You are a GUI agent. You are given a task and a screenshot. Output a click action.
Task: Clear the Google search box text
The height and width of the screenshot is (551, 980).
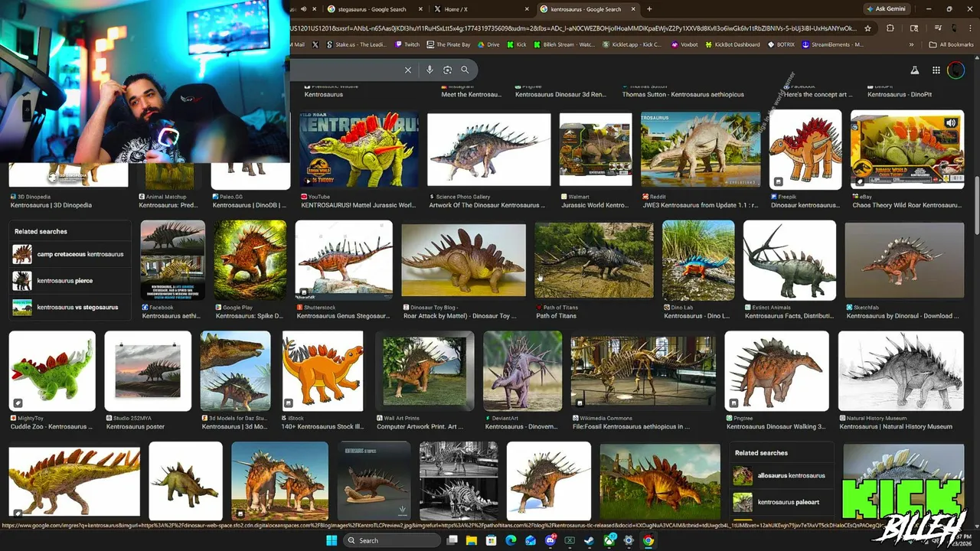[x=408, y=70]
